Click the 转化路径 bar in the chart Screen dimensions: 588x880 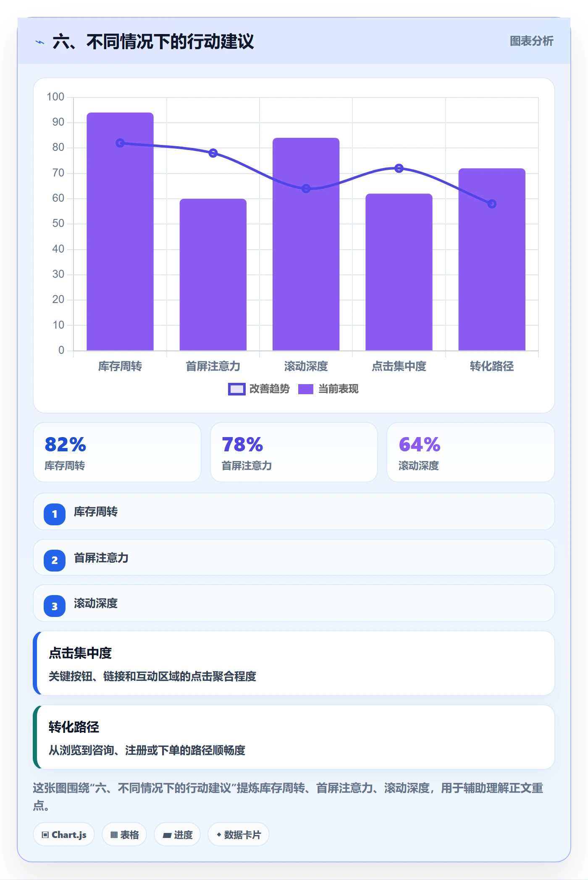pyautogui.click(x=492, y=259)
